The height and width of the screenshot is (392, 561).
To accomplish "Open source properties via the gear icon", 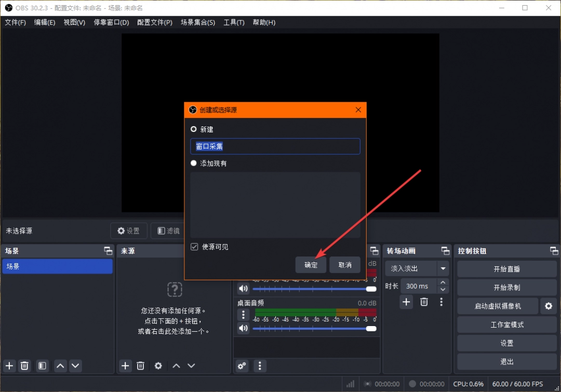I will click(x=158, y=366).
